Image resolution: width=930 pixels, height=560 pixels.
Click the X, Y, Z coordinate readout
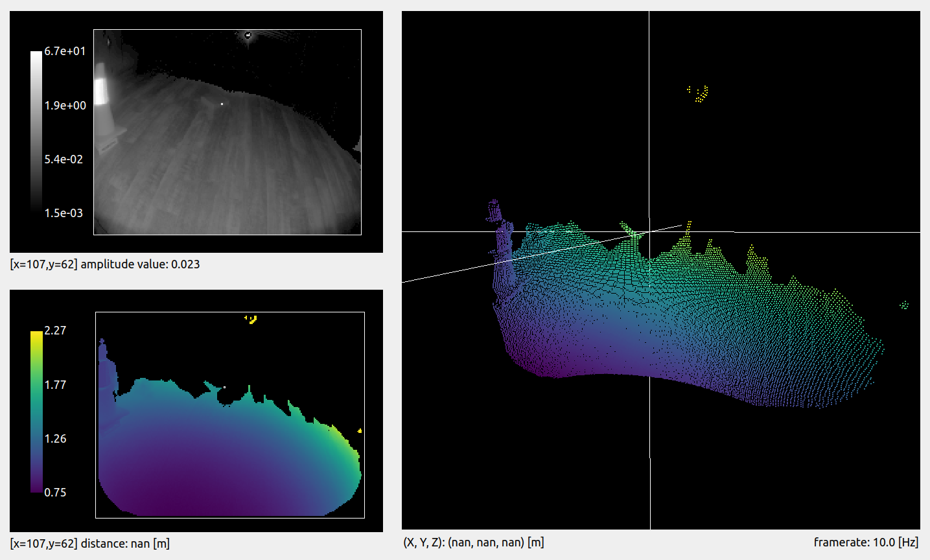point(473,542)
